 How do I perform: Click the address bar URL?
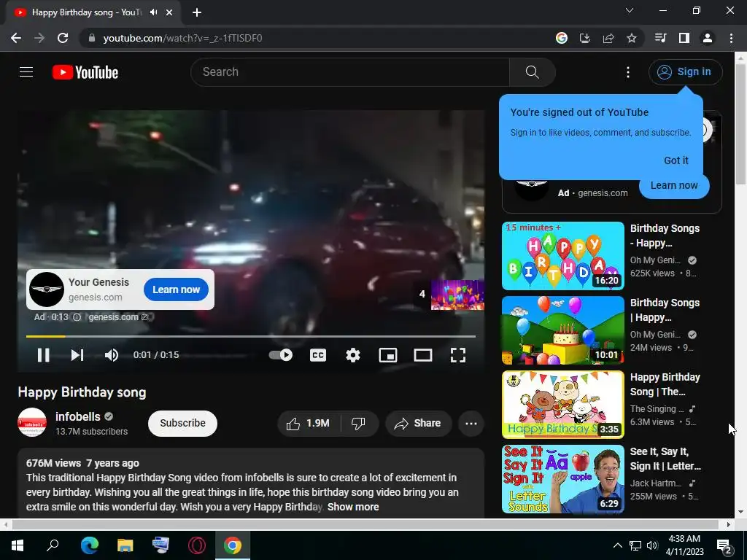tap(182, 38)
